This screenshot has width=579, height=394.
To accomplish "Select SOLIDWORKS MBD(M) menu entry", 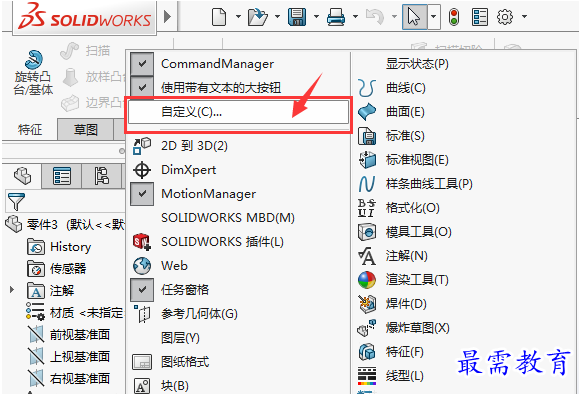I will [228, 218].
